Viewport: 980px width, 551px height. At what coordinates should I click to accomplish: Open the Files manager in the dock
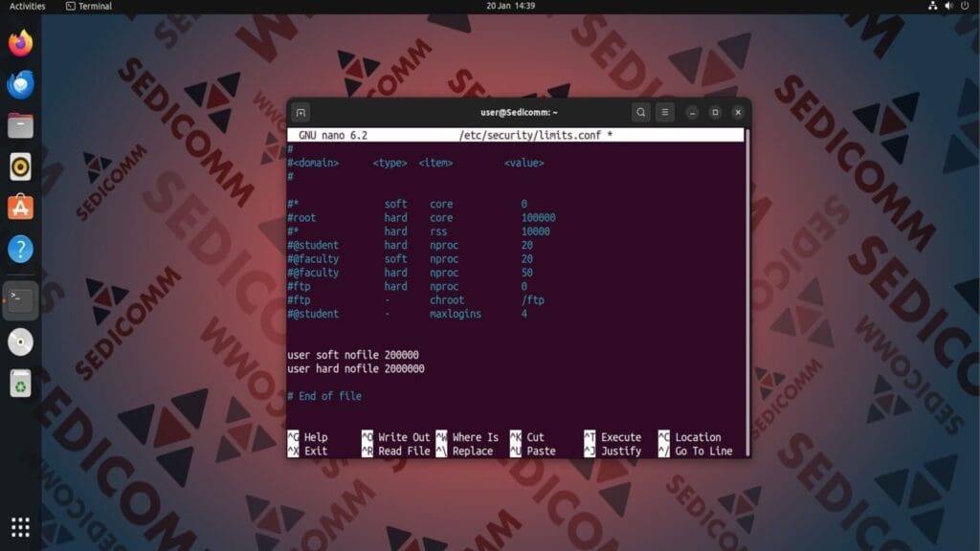coord(20,125)
